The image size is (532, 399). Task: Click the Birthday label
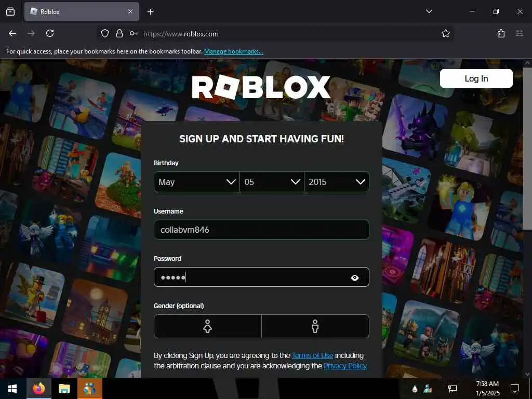pos(166,163)
